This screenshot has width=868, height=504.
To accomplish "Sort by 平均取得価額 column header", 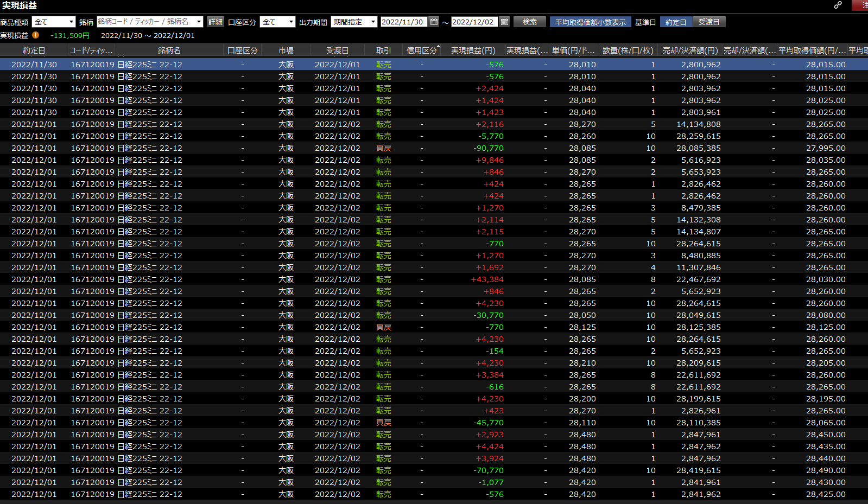I will (812, 50).
